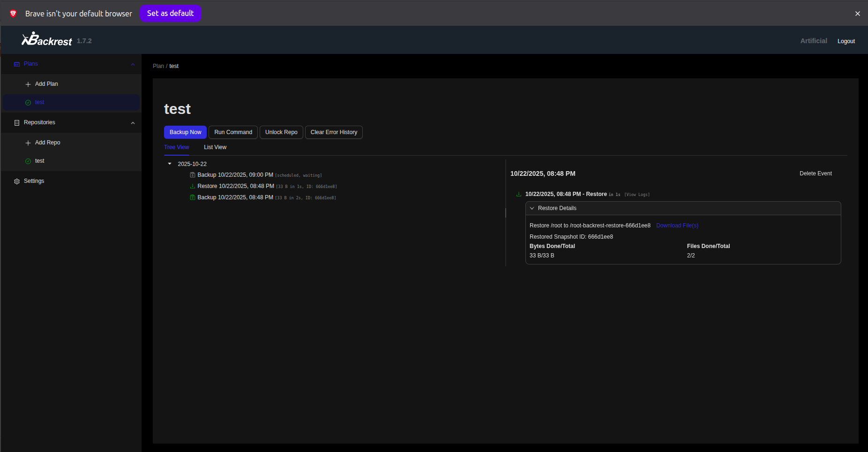Click the download icon of Restore 08:48 PM row
868x452 pixels.
point(192,186)
